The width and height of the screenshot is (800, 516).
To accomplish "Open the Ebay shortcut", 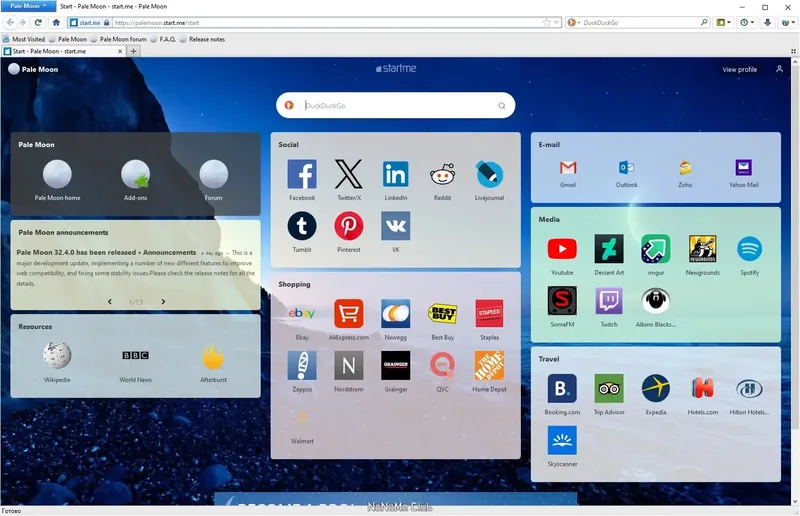I will pos(302,314).
